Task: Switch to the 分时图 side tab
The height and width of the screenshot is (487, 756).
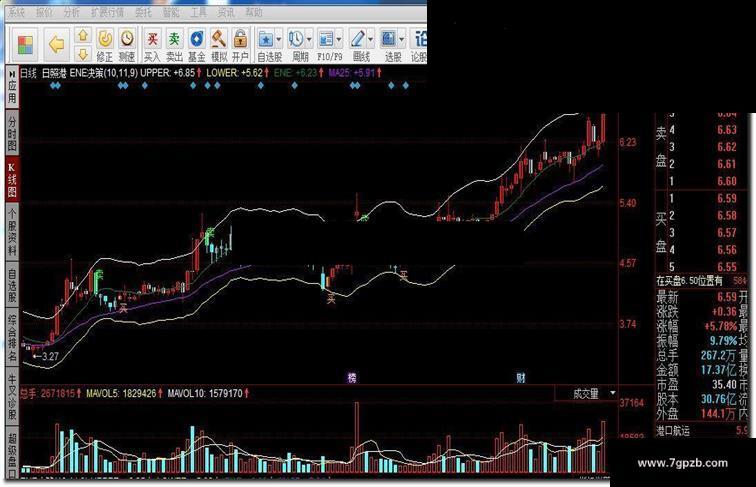Action: [x=12, y=133]
